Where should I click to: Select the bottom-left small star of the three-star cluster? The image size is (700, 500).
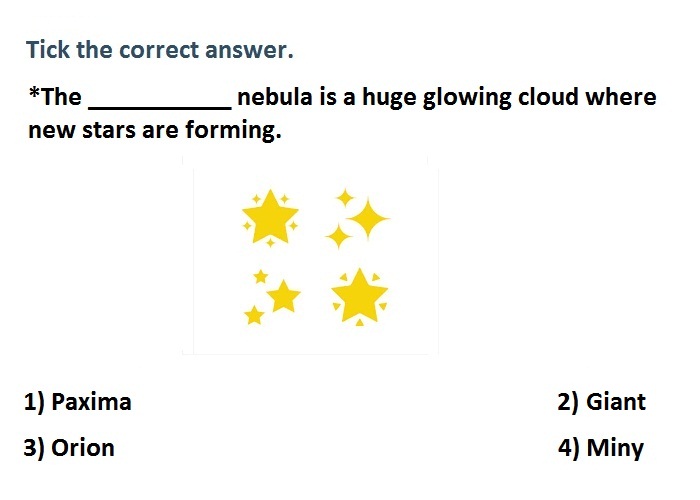click(x=254, y=315)
